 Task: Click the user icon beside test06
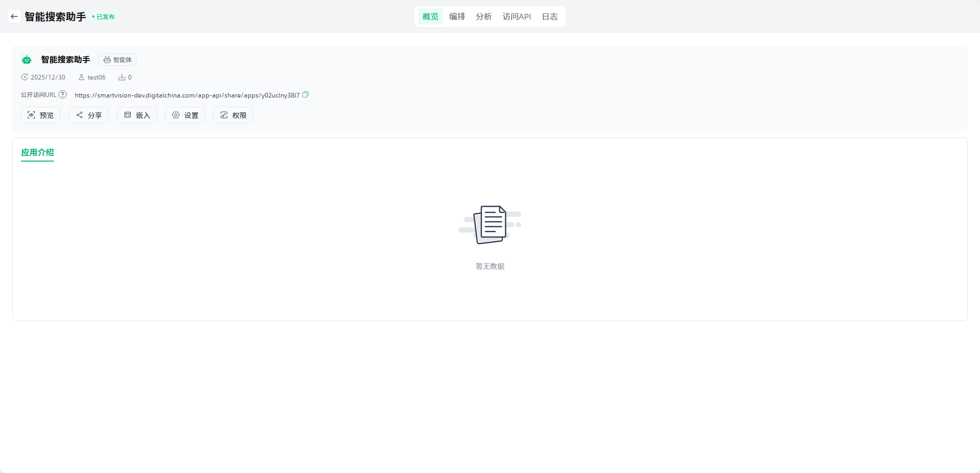tap(81, 77)
